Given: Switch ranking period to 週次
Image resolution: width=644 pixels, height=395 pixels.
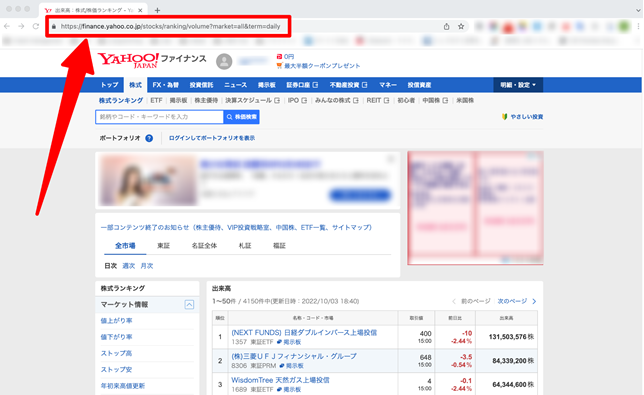Looking at the screenshot, I should click(x=129, y=266).
